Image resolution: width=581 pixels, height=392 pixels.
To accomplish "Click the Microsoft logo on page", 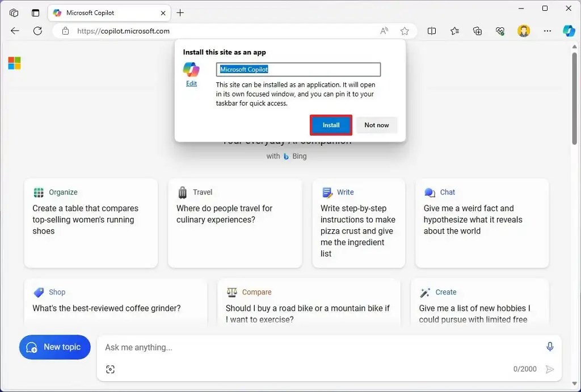I will (x=14, y=63).
